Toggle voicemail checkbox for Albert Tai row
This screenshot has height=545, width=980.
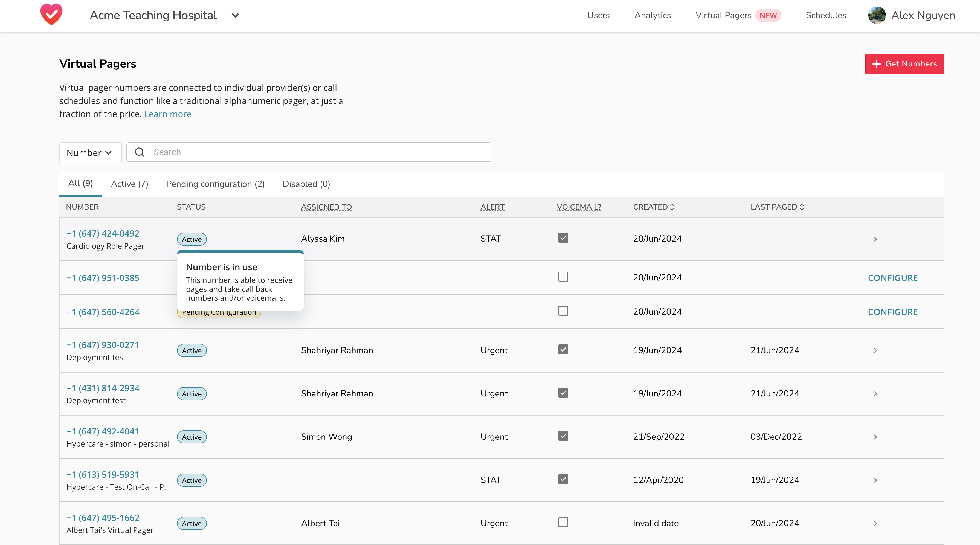[x=563, y=522]
